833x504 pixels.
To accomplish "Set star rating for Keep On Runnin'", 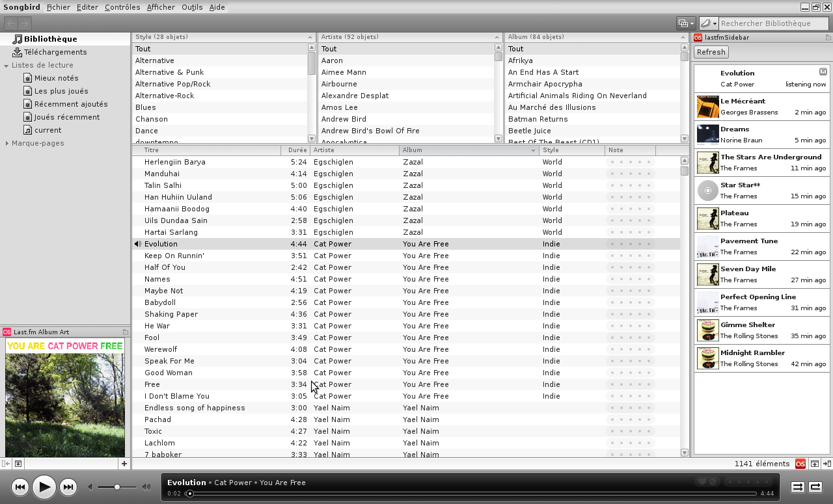I will (630, 256).
